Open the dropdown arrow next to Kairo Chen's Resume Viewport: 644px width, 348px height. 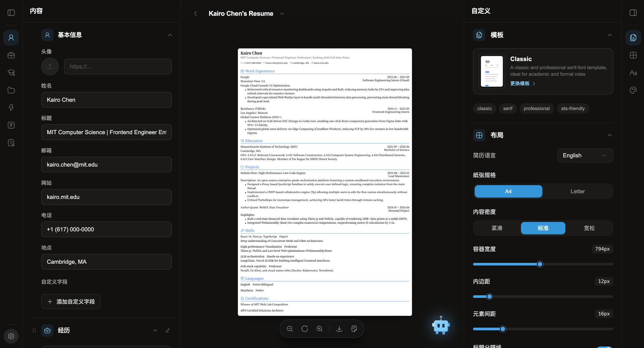pyautogui.click(x=282, y=14)
